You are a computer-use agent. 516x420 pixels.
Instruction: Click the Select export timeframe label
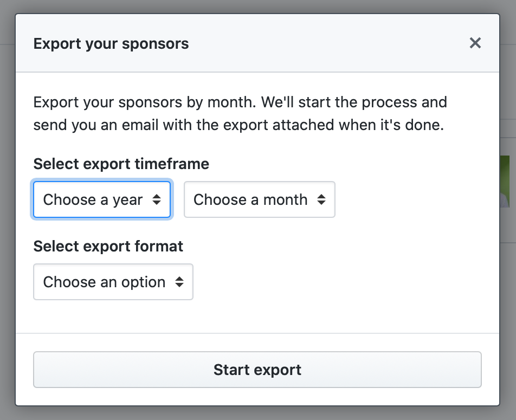click(121, 164)
